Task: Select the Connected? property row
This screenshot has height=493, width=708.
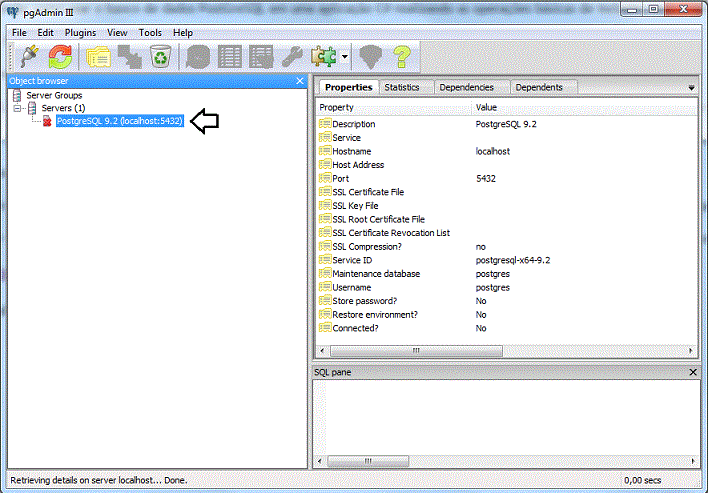Action: [x=507, y=328]
